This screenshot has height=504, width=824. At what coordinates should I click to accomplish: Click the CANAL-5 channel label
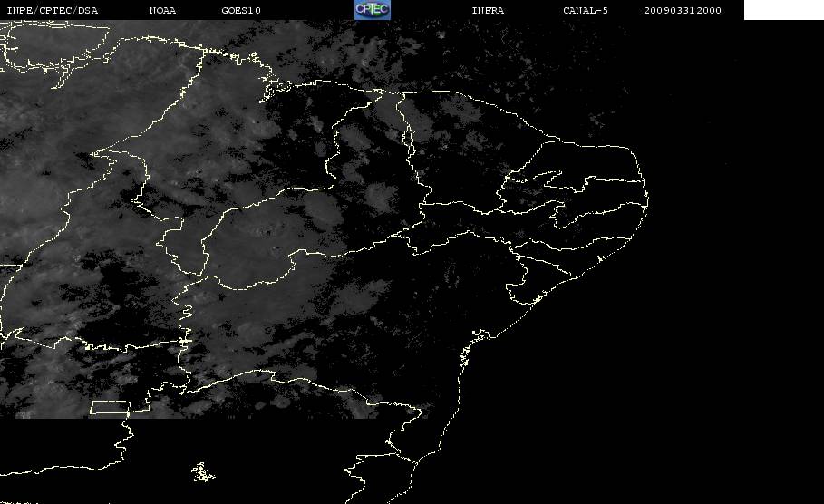[x=586, y=11]
